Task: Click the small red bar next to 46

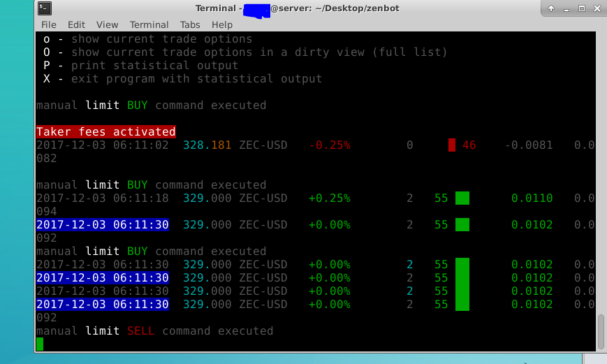Action: pos(452,145)
